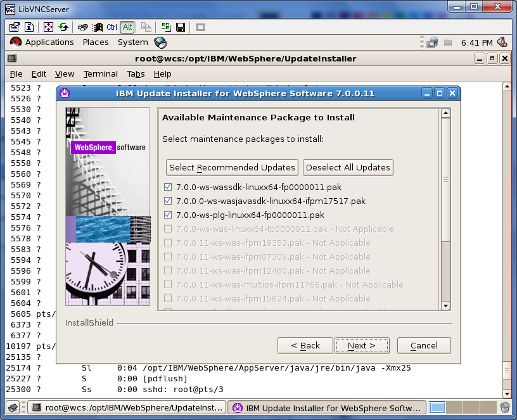This screenshot has height=420, width=517.
Task: Click Select Recommended Updates button
Action: click(x=232, y=167)
